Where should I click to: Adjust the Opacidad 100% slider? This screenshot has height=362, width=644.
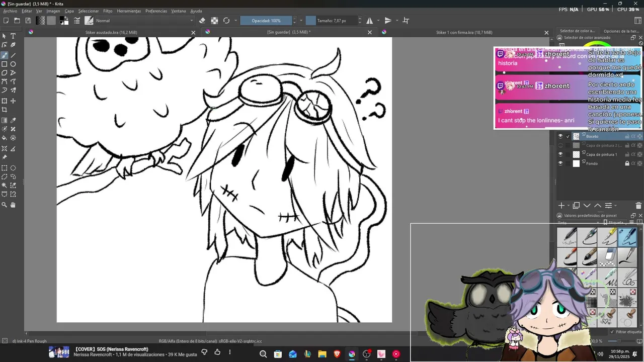coord(266,21)
